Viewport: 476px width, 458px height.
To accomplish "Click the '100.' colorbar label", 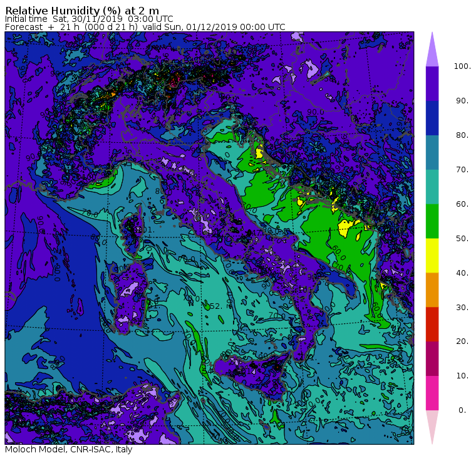I will (x=462, y=66).
